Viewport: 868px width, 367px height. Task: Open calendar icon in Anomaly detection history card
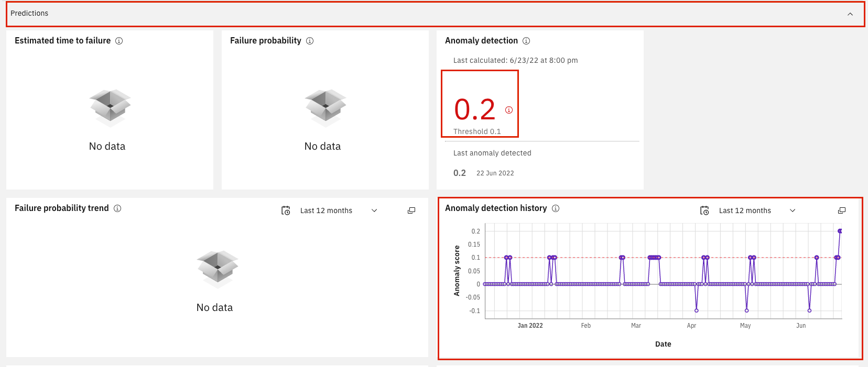pyautogui.click(x=704, y=210)
